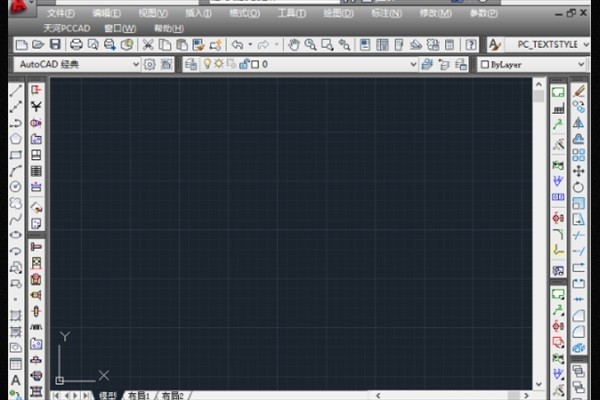The height and width of the screenshot is (400, 600).
Task: Select the Circle tool in Draw toolbar
Action: pos(16,187)
